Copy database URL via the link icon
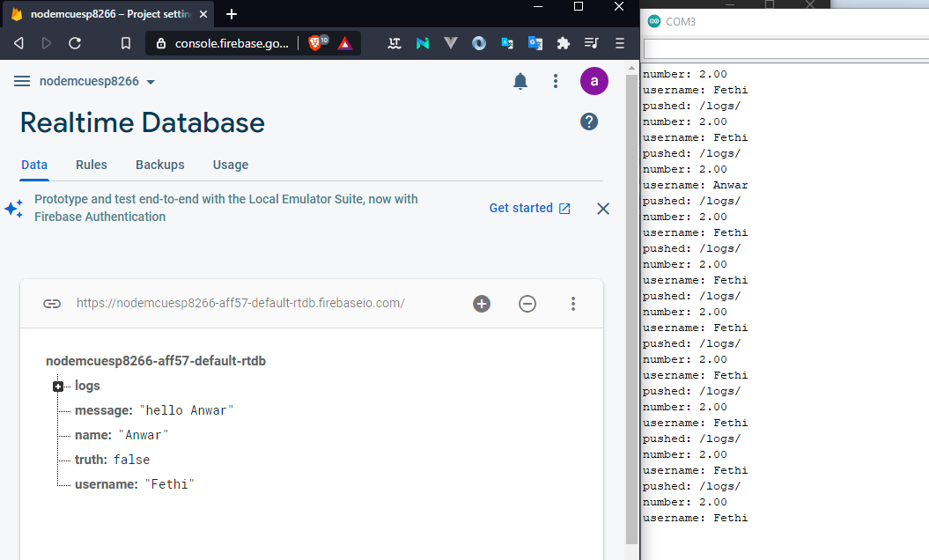Screen dimensions: 929x560 tap(52, 304)
